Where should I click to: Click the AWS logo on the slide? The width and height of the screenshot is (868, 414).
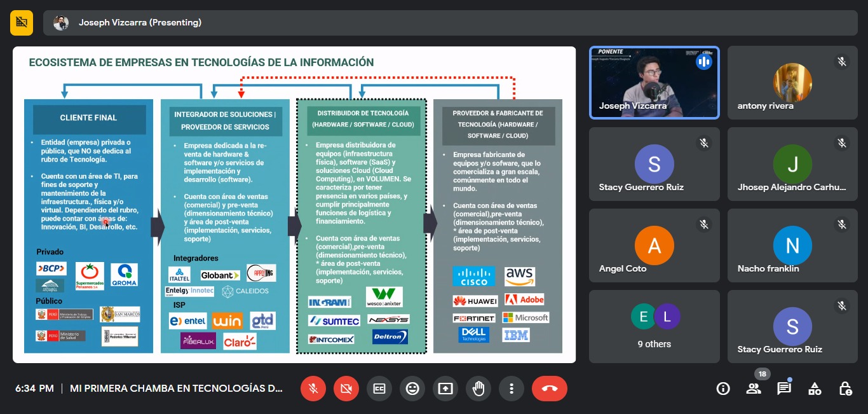click(x=520, y=276)
